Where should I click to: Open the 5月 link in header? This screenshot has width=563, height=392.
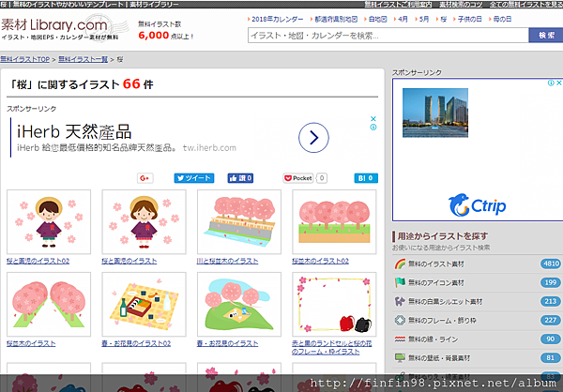pos(424,20)
